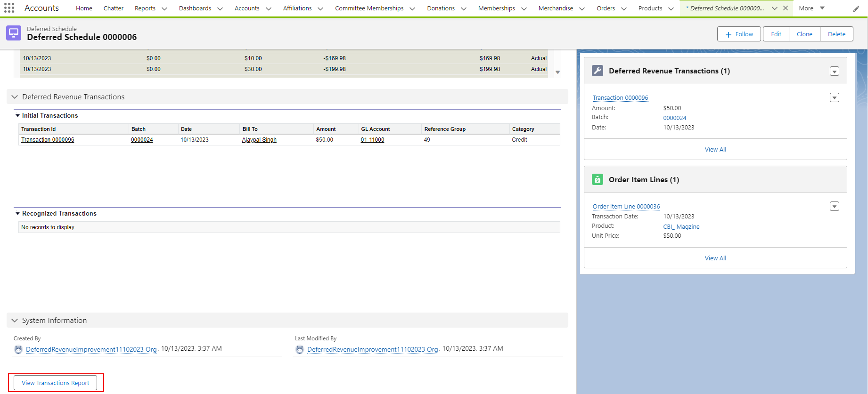Click the pencil edit navigation icon

[856, 8]
